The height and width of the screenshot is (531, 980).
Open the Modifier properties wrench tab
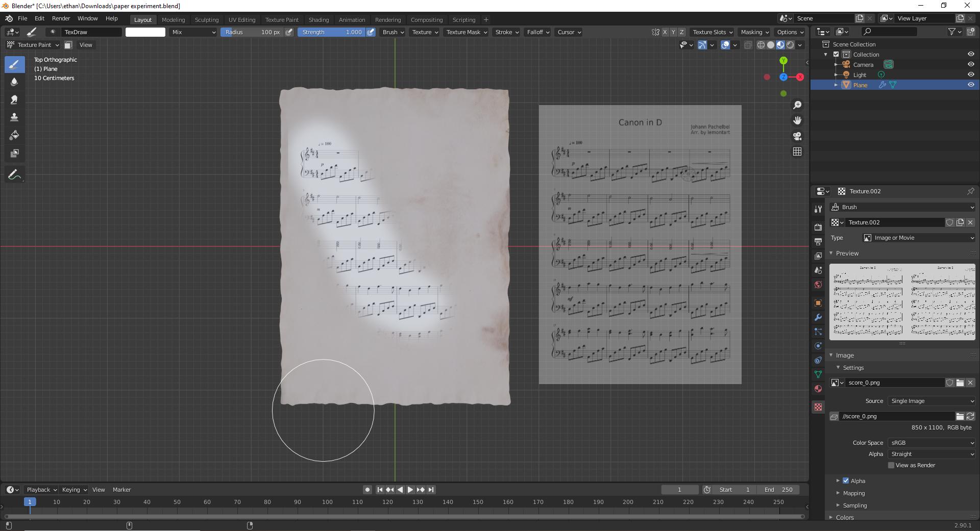coord(818,317)
